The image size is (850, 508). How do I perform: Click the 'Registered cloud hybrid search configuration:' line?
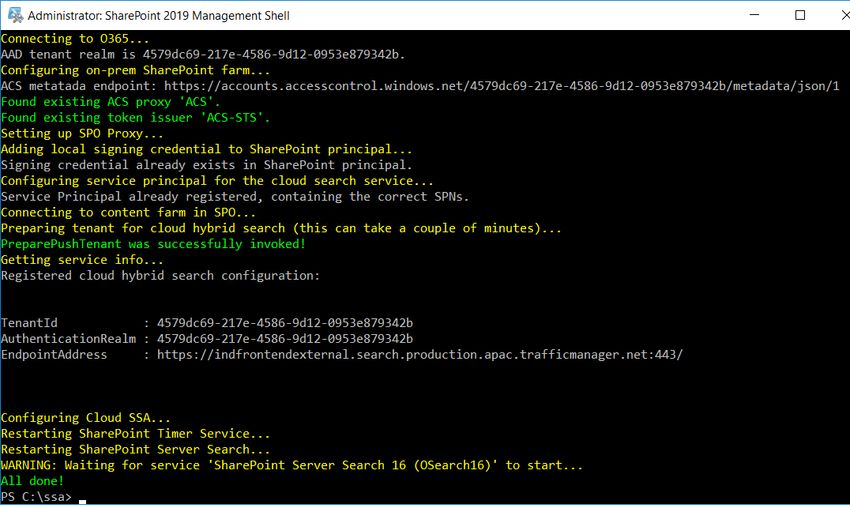click(x=160, y=275)
